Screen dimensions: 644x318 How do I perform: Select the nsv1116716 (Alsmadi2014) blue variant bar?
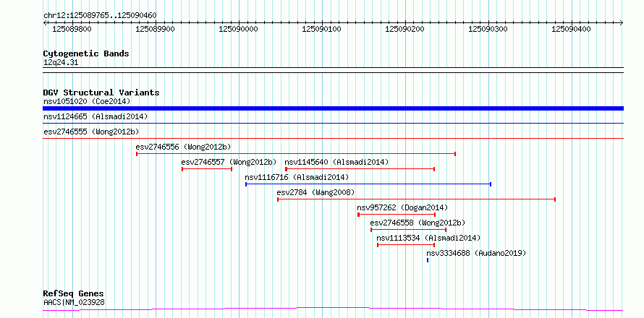[368, 184]
